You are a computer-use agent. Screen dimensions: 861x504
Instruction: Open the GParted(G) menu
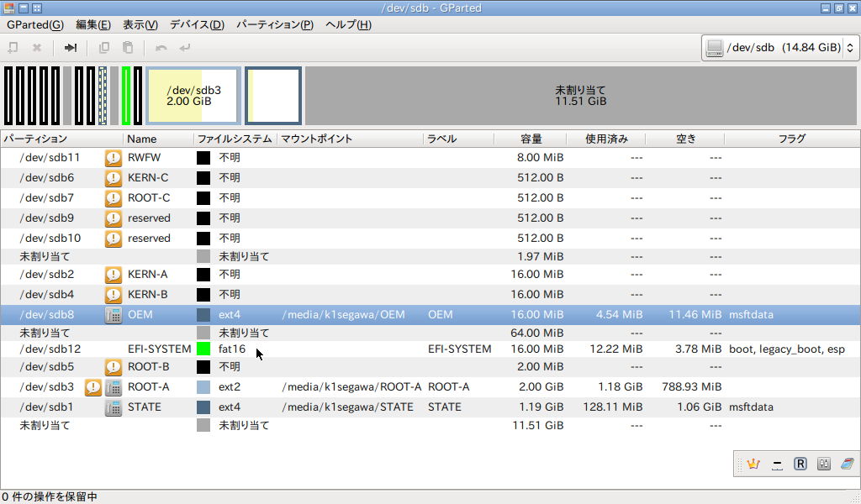click(35, 24)
